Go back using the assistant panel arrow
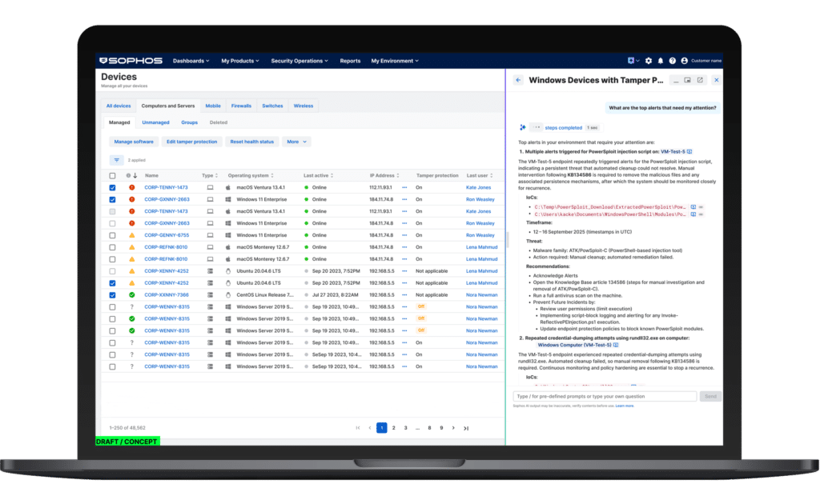820x504 pixels. 518,80
